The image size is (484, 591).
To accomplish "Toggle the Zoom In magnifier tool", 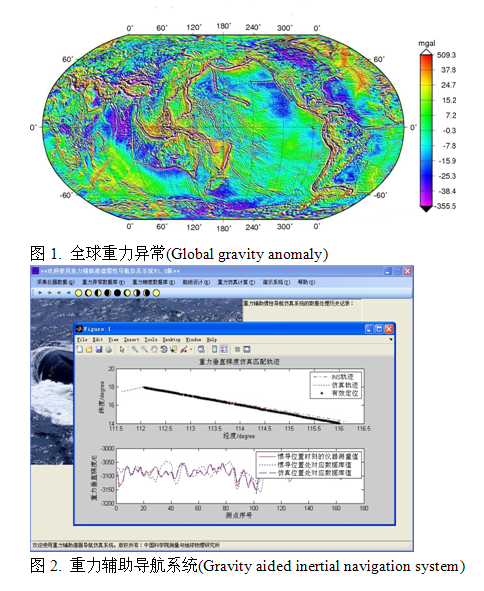I will pyautogui.click(x=135, y=349).
